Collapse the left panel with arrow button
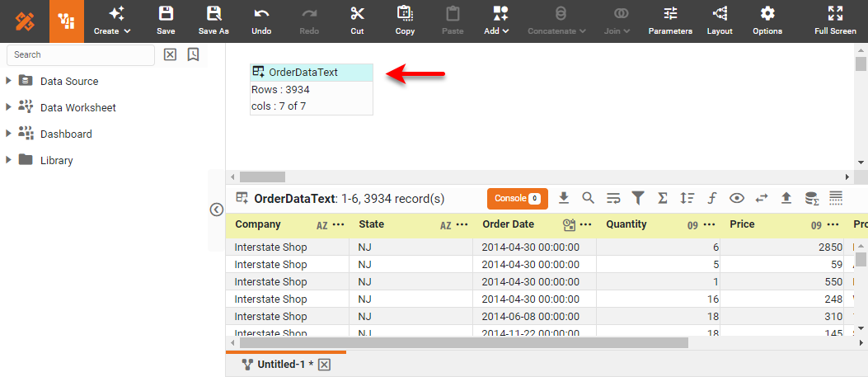 [x=217, y=210]
